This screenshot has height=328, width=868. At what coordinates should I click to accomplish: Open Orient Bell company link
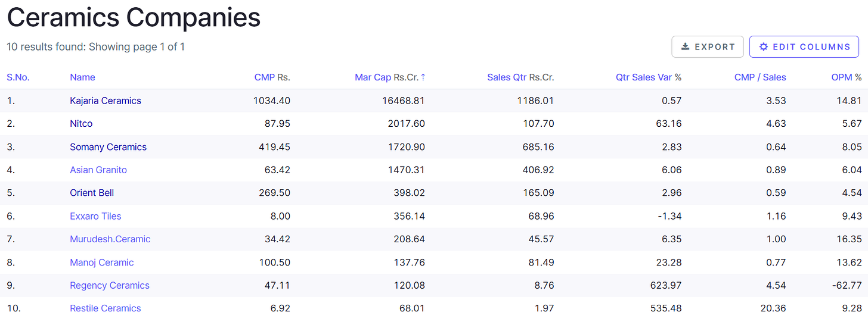click(92, 193)
